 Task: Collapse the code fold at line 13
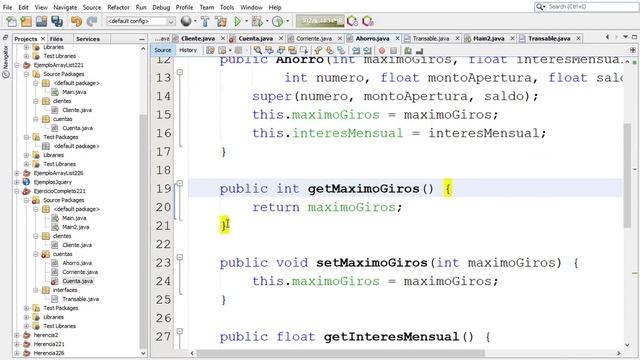180,72
